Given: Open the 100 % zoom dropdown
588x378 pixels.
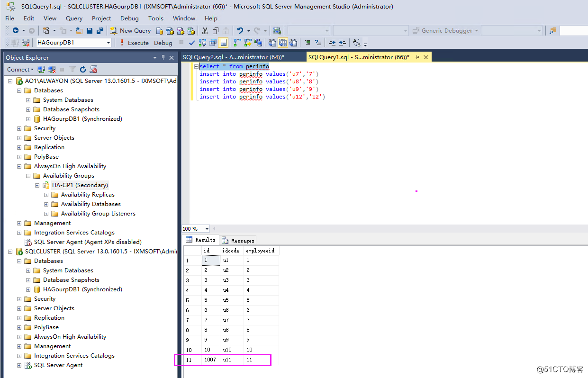Looking at the screenshot, I should pos(207,229).
